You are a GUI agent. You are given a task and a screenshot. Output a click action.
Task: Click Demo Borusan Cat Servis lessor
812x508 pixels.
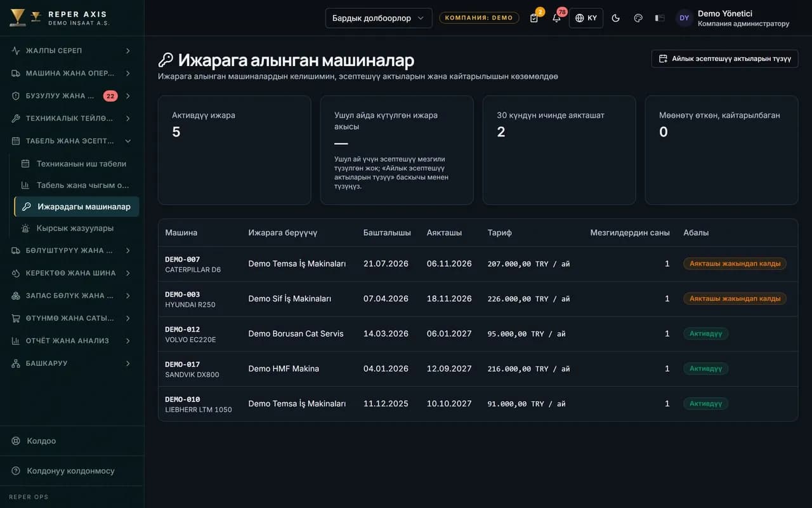pyautogui.click(x=296, y=333)
